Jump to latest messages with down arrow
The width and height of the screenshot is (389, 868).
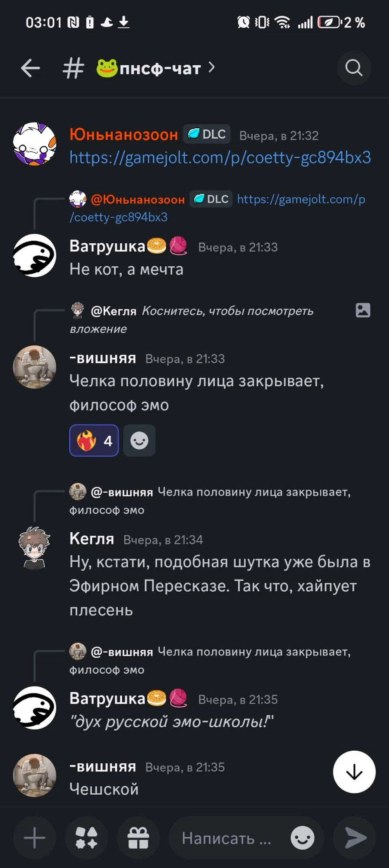354,772
